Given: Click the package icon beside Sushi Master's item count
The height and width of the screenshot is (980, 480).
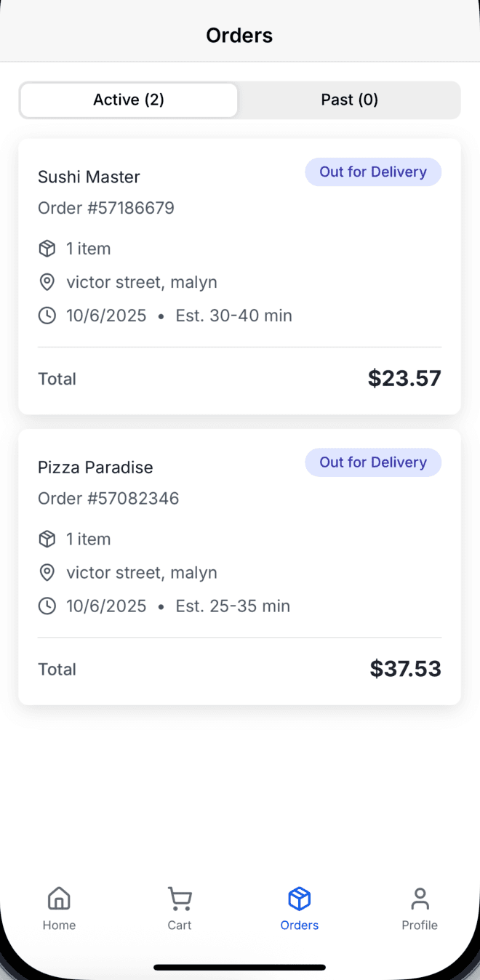Looking at the screenshot, I should coord(47,248).
